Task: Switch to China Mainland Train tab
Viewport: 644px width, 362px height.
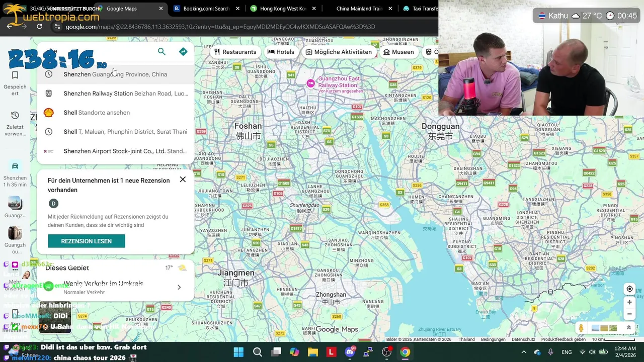Action: [x=359, y=9]
